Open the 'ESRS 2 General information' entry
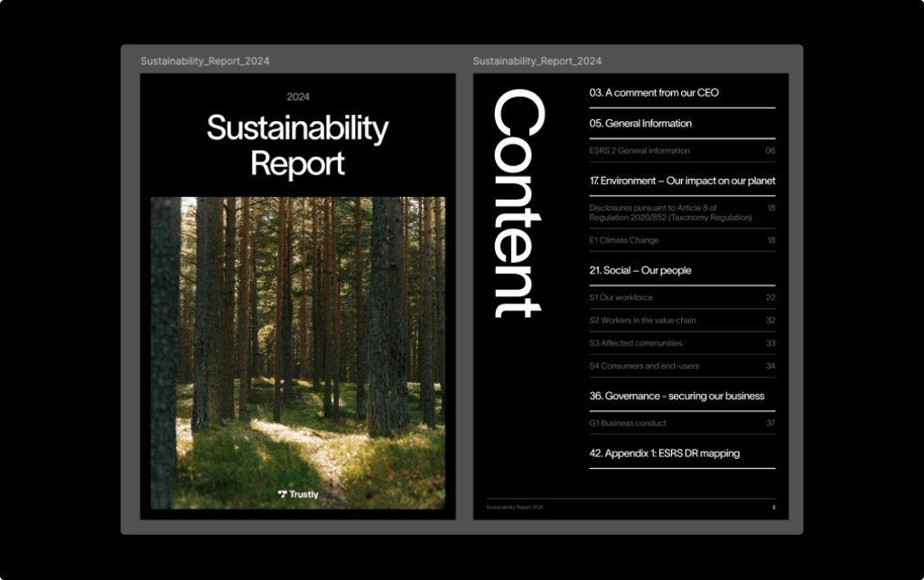Viewport: 924px width, 580px height. (639, 151)
